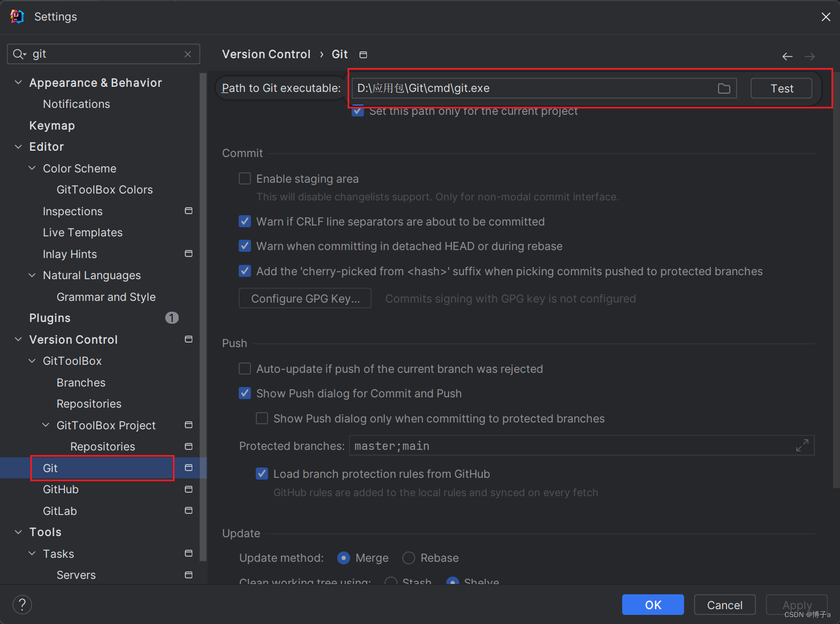Screen dimensions: 840x624
Task: Collapse the Version Control chevron
Action: coord(18,339)
